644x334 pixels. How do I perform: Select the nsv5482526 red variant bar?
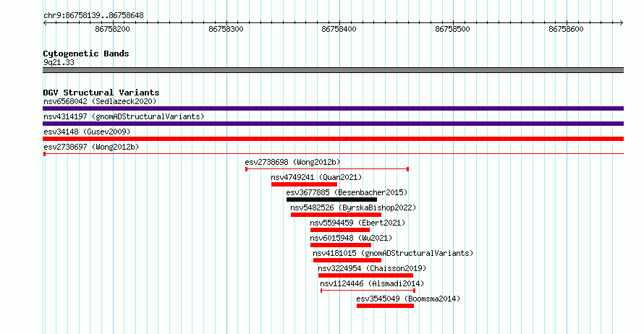336,215
